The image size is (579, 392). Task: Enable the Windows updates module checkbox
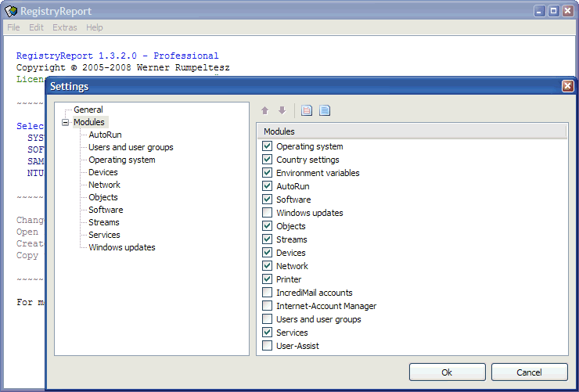coord(268,213)
